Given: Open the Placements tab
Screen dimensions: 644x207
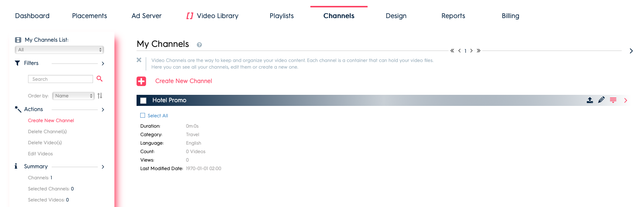Looking at the screenshot, I should click(x=89, y=16).
